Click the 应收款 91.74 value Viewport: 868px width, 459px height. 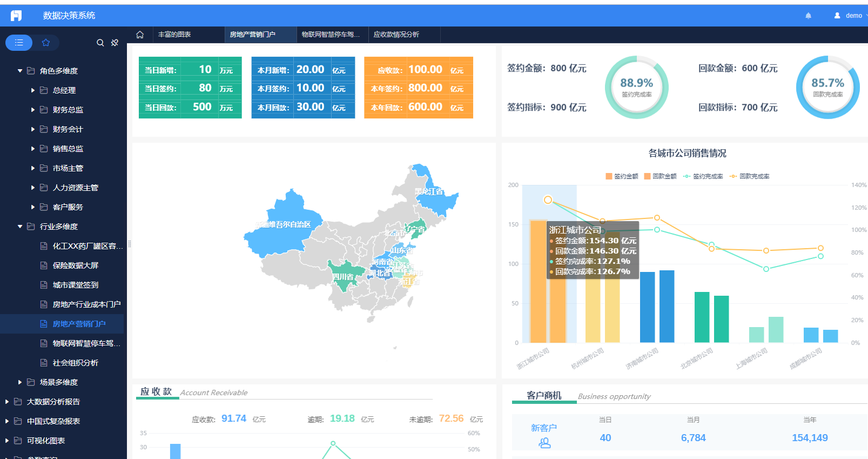234,418
